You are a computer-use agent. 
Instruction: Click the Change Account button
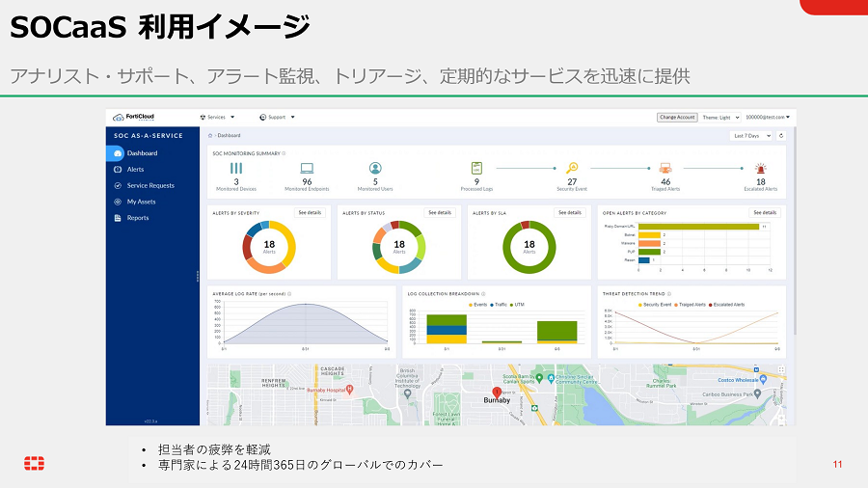click(677, 117)
